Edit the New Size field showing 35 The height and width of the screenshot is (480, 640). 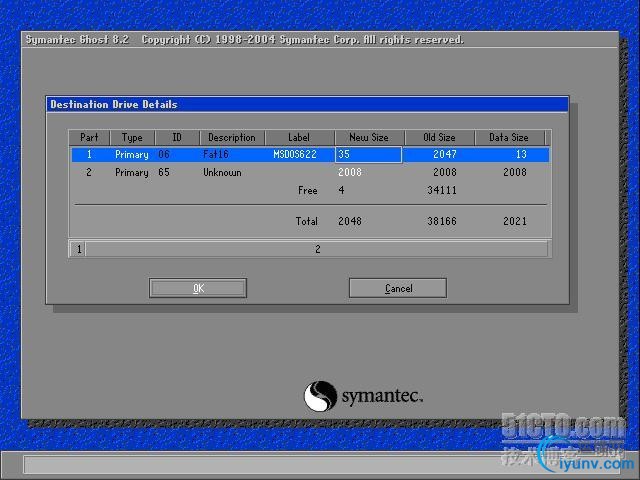(x=368, y=154)
